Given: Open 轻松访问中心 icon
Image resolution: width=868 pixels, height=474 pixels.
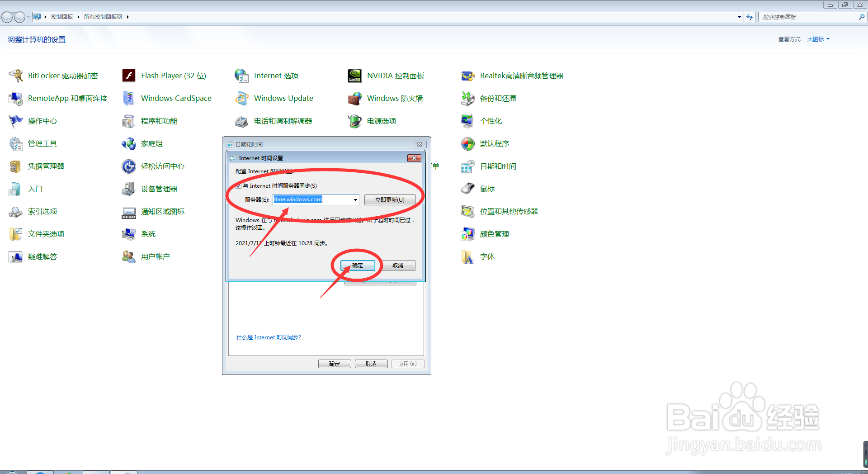Looking at the screenshot, I should (129, 166).
